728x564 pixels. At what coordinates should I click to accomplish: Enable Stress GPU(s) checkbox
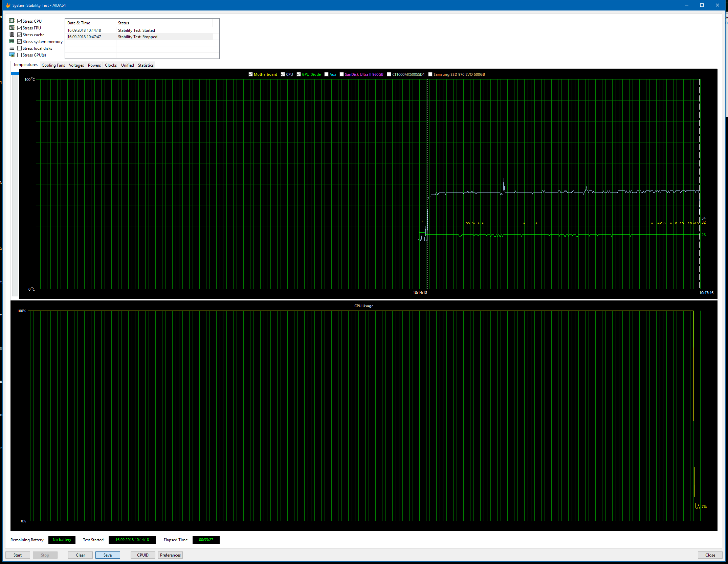pos(20,55)
